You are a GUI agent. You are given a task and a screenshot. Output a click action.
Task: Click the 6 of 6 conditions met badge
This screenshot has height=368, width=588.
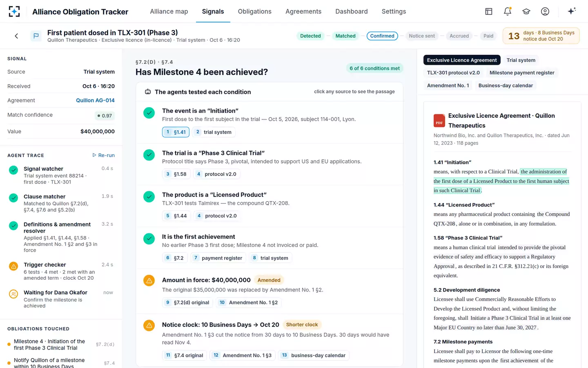374,68
